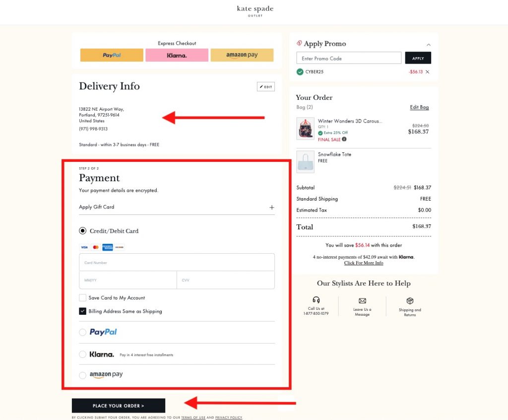This screenshot has width=508, height=420.
Task: Collapse the Apply Promo section
Action: point(429,45)
